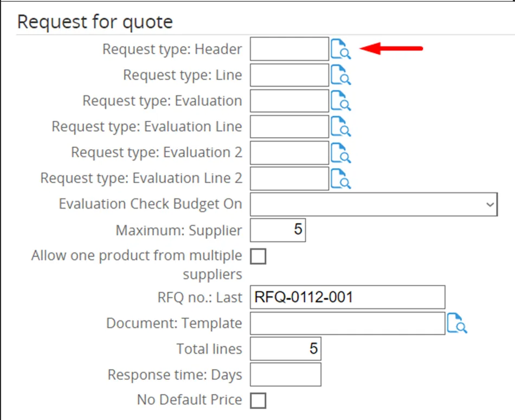Expand the Evaluation Check Budget On dropdown

374,204
